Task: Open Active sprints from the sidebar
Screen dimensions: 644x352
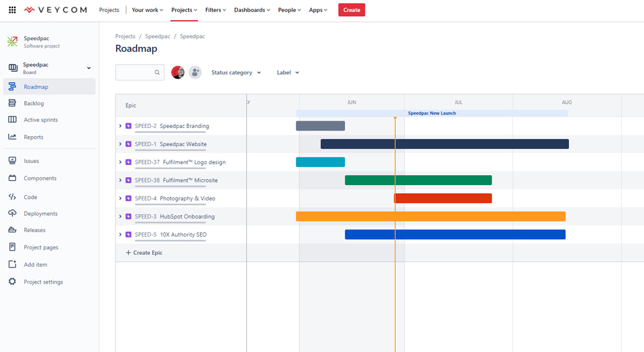Action: (x=49, y=119)
